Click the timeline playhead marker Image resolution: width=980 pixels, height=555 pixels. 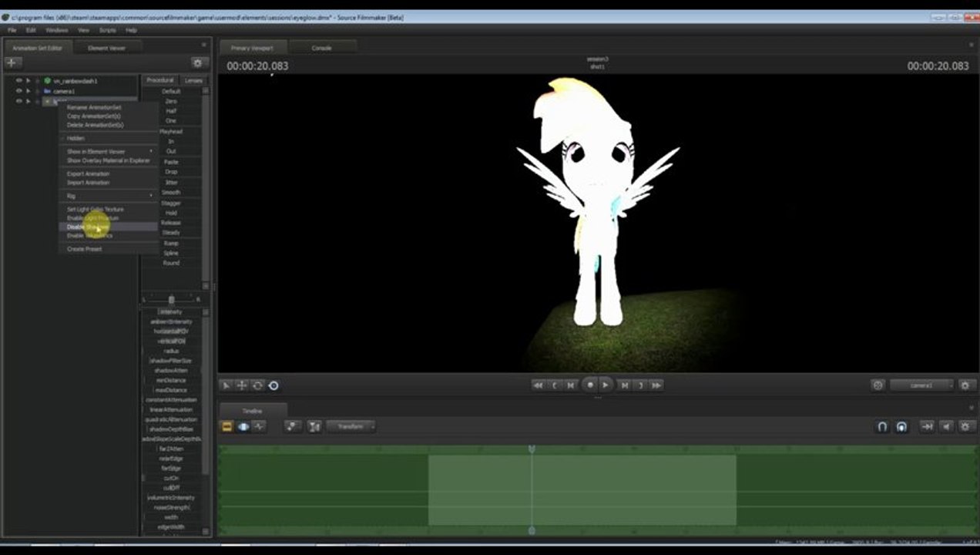pos(532,449)
